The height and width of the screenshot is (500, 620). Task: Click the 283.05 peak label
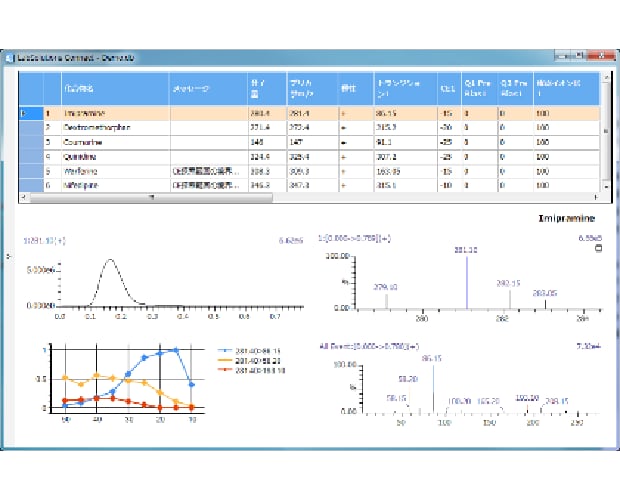click(544, 293)
